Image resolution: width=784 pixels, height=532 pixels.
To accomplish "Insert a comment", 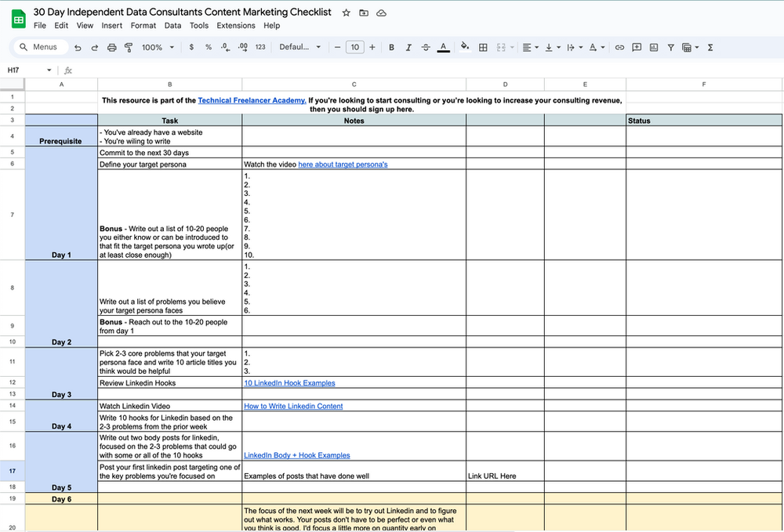I will click(637, 48).
